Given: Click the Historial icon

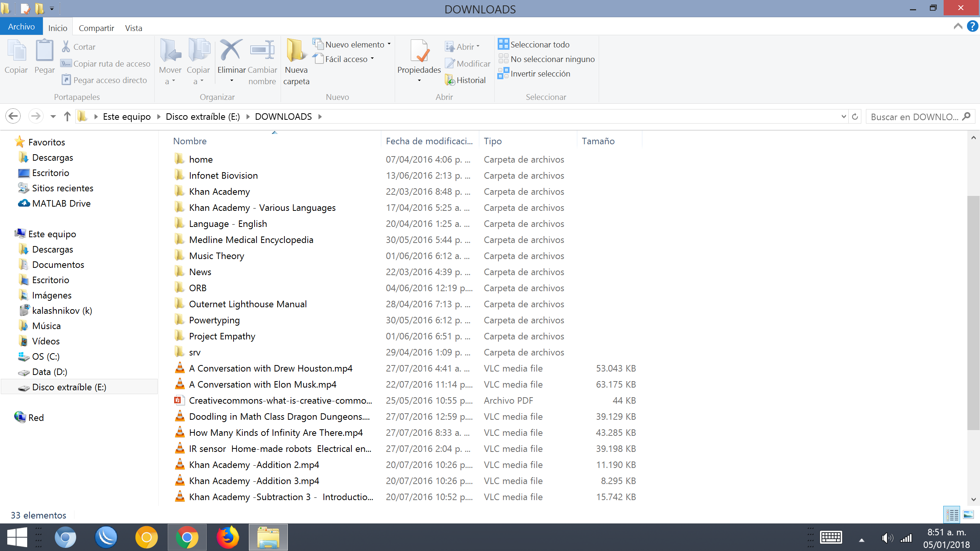Looking at the screenshot, I should pos(450,80).
